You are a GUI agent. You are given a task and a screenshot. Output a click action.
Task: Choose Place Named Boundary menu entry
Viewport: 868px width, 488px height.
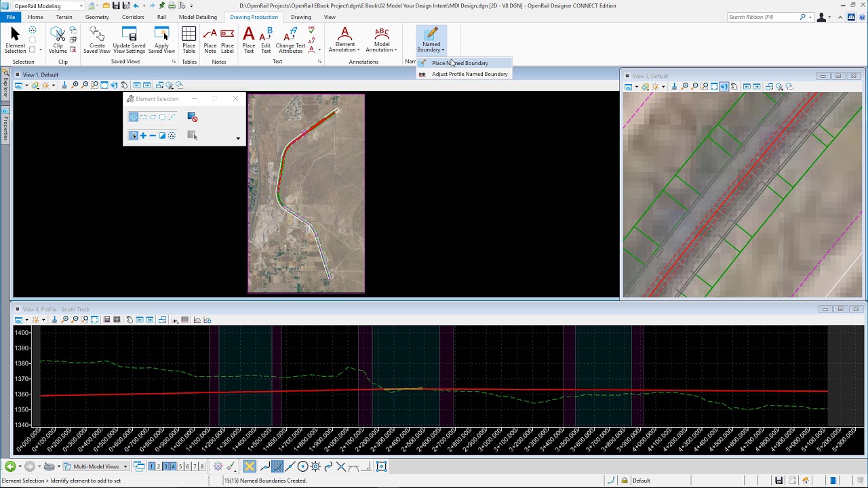click(464, 63)
